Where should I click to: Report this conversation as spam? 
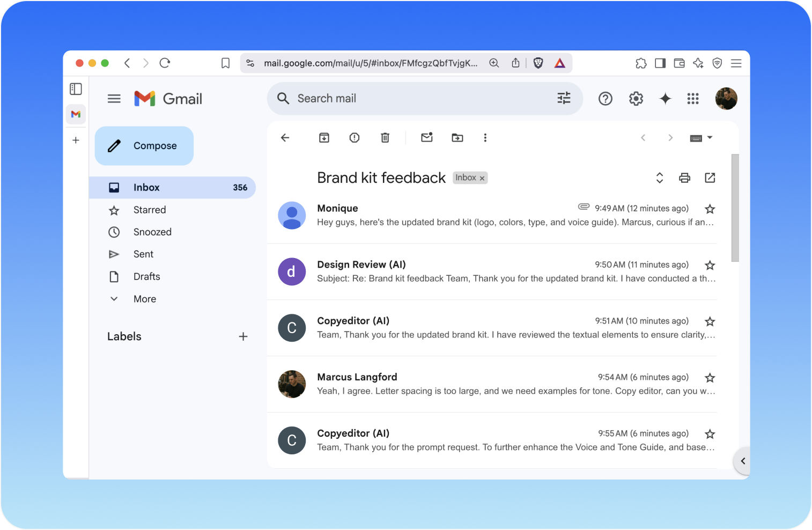pyautogui.click(x=355, y=138)
